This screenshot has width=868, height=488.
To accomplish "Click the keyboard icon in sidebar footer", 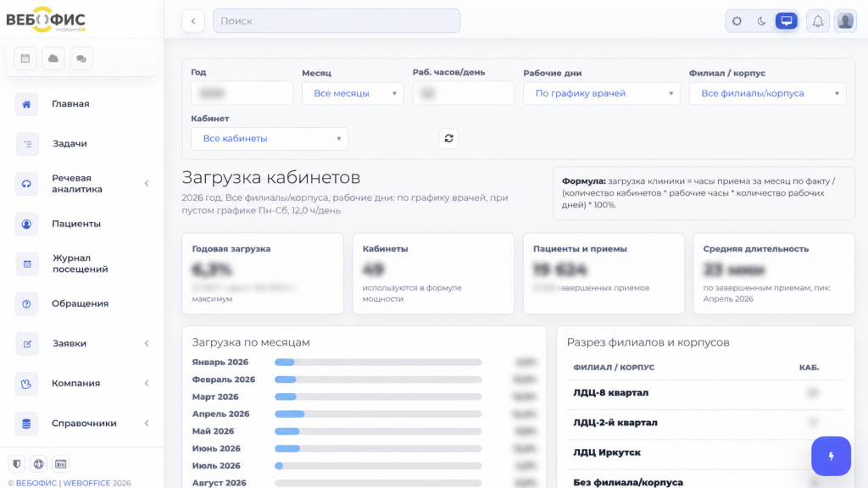I will click(61, 463).
